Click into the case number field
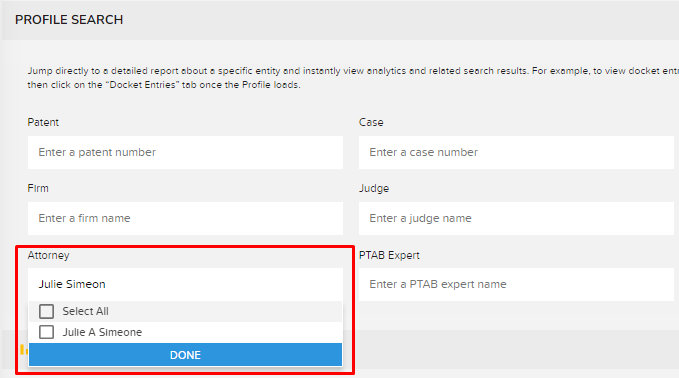The image size is (679, 378). point(516,152)
